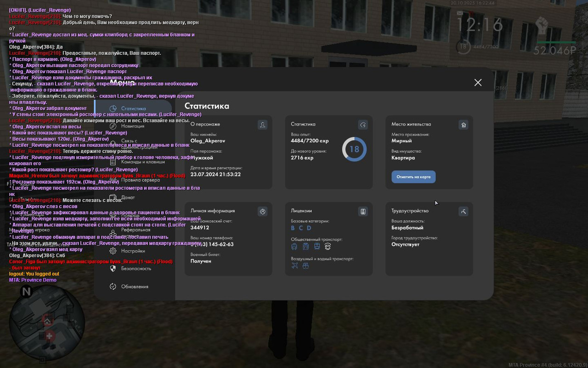The height and width of the screenshot is (368, 588).
Task: Click the shield icon beside Безопасность
Action: pyautogui.click(x=113, y=269)
